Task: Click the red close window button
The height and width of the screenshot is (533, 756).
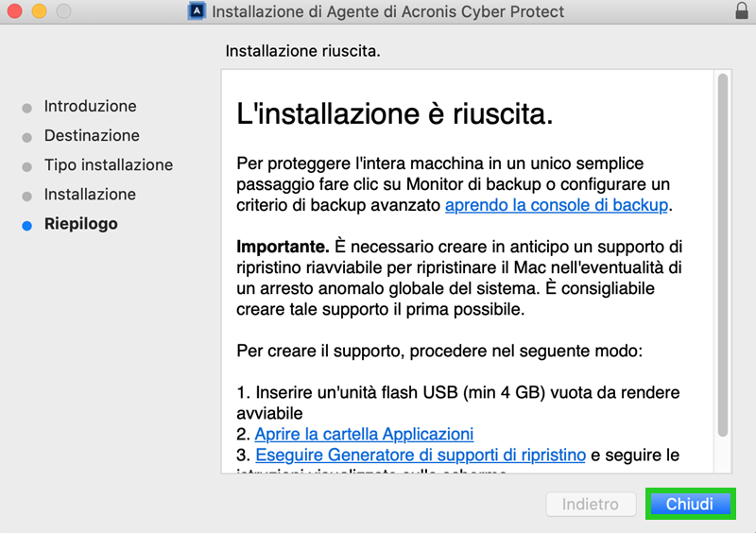Action: [14, 10]
